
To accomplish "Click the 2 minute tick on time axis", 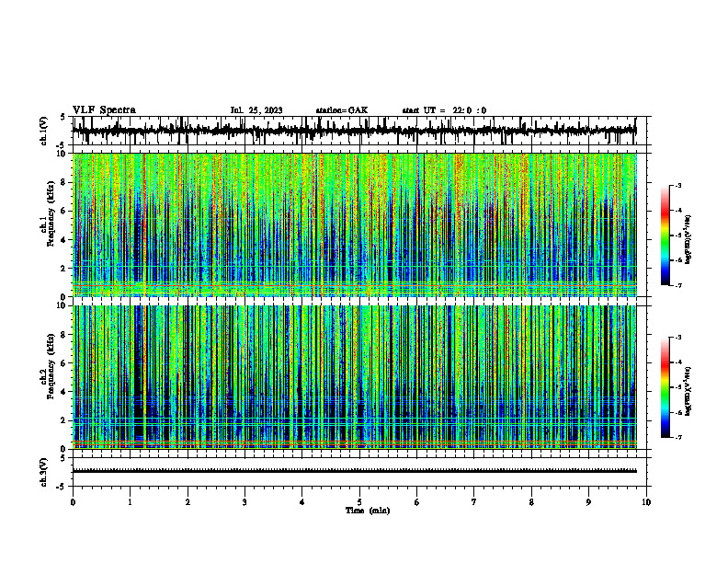I will [x=188, y=502].
